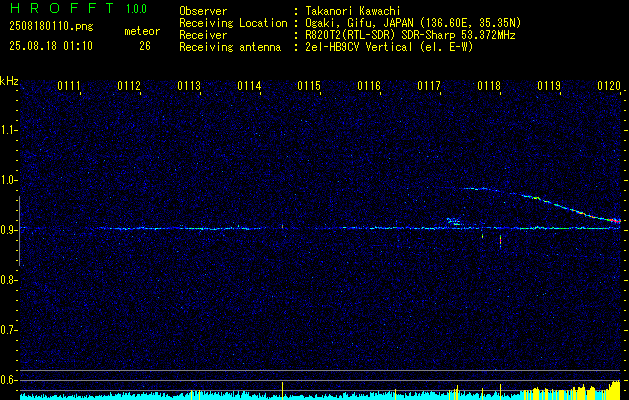Click antenna 2el-HB9CV Vertical text
Image resolution: width=629 pixels, height=400 pixels.
pos(389,47)
